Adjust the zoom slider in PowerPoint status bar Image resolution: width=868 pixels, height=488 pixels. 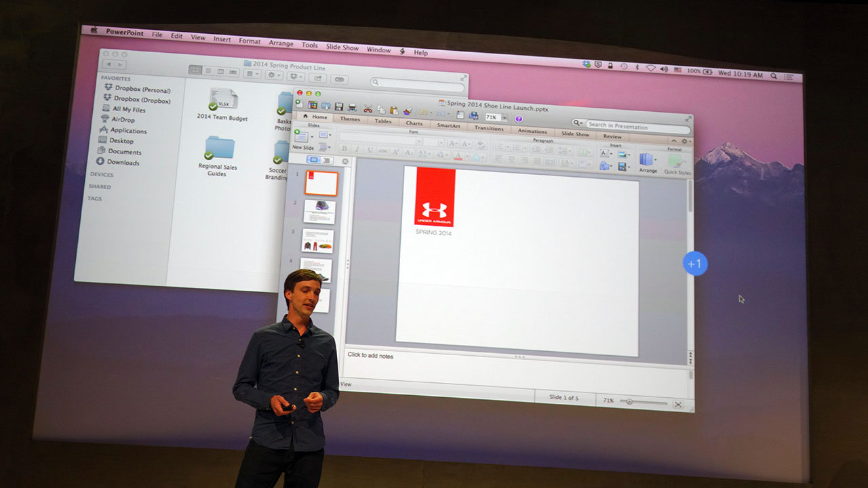coord(644,402)
